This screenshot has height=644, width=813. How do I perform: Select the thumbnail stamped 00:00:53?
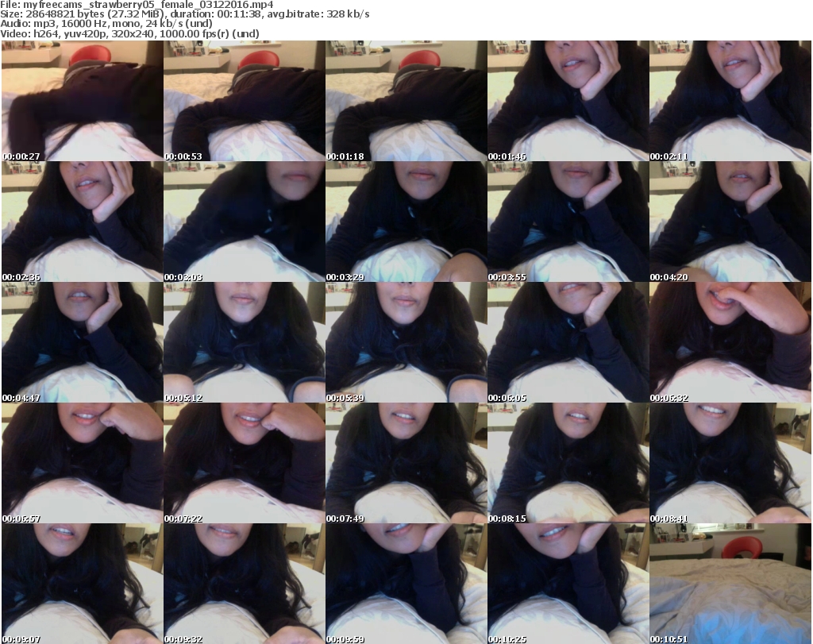[x=245, y=101]
